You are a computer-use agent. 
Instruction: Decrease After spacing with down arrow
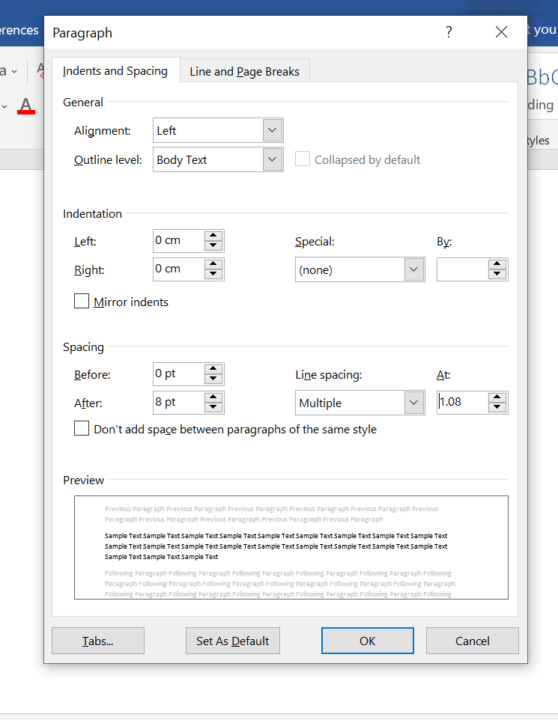(213, 407)
